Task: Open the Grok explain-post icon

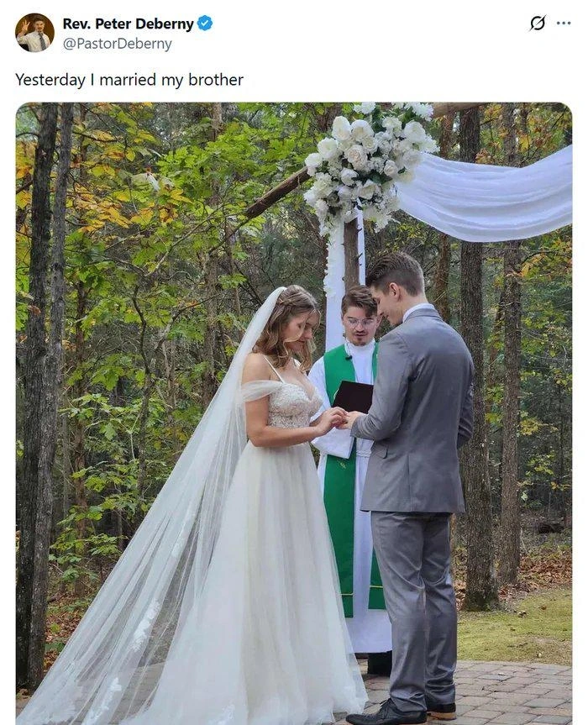Action: tap(538, 23)
